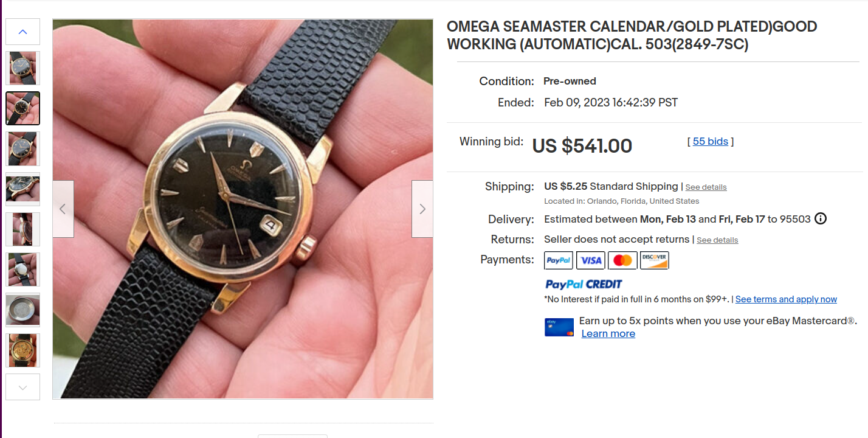Select the last thumbnail showing movement

tap(23, 350)
